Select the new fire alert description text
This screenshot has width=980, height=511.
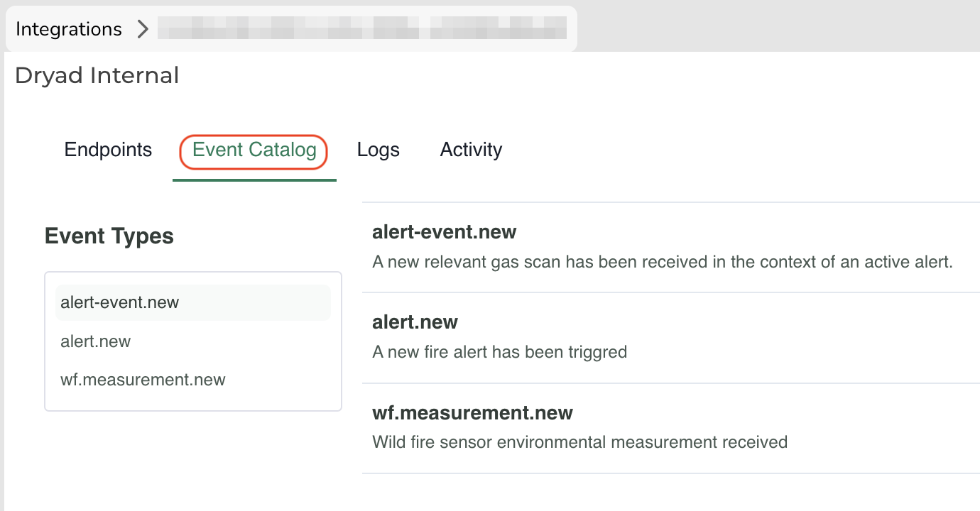click(499, 352)
